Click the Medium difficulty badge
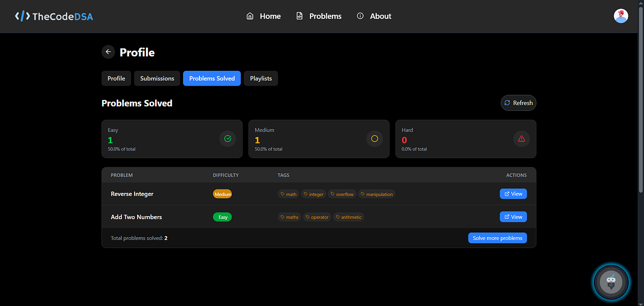This screenshot has width=644, height=306. [x=222, y=194]
